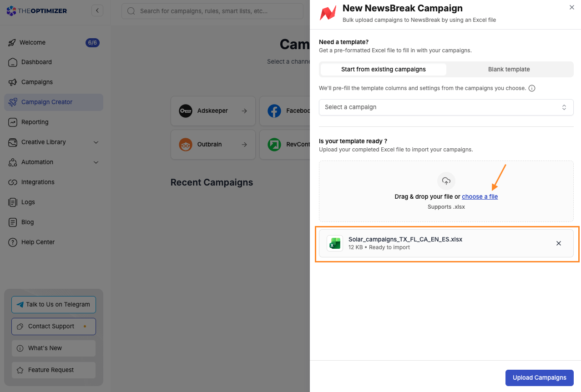This screenshot has height=392, width=581.
Task: Click the 6/6 progress badge
Action: [92, 43]
